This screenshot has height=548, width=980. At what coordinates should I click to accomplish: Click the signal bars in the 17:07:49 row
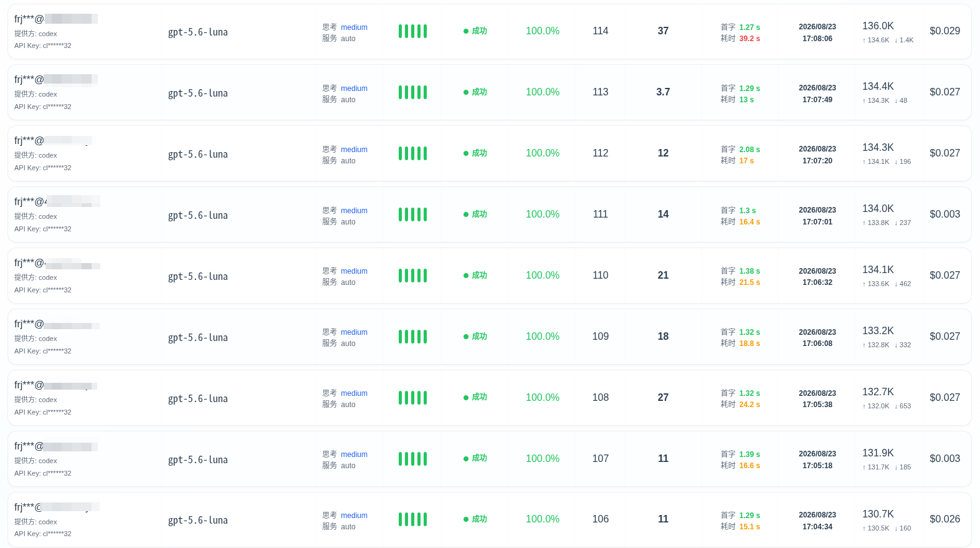(412, 92)
